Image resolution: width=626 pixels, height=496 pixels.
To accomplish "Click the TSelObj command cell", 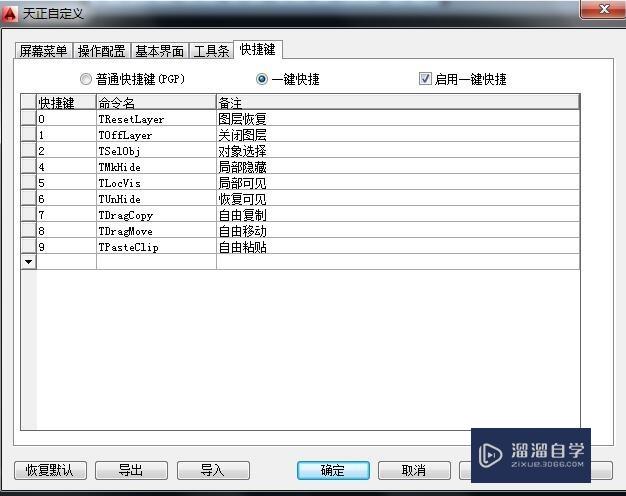I will (x=156, y=150).
